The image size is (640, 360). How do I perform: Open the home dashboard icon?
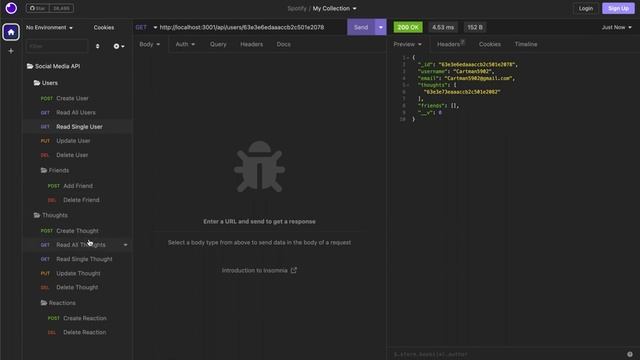coord(11,32)
